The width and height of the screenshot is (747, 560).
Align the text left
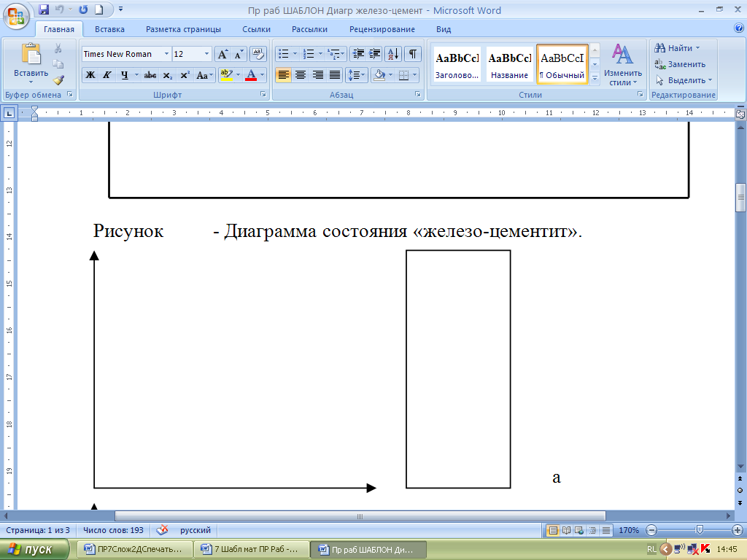[x=283, y=75]
